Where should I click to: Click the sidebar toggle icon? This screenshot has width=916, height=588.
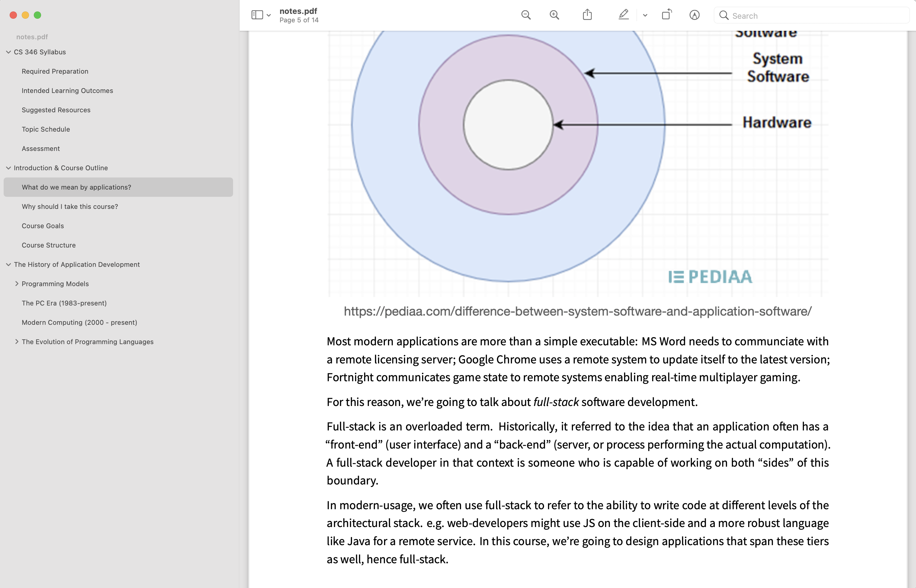[x=257, y=15]
